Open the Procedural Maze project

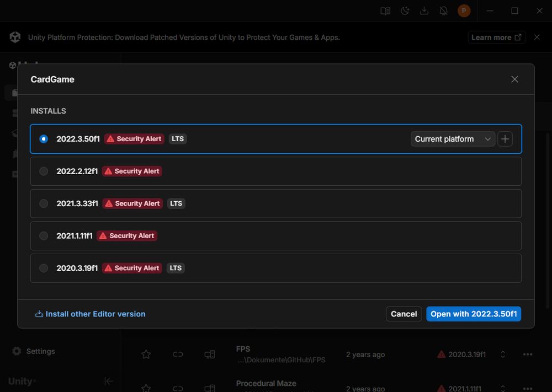(266, 383)
